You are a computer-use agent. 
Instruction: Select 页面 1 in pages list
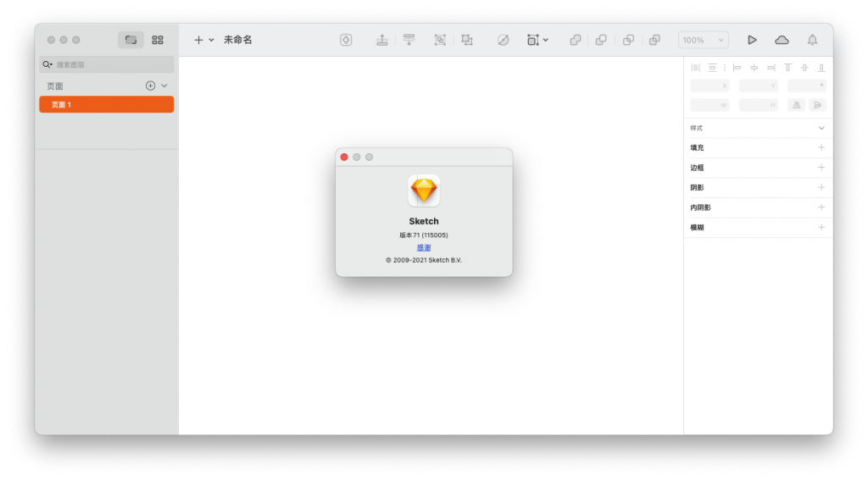pos(106,104)
